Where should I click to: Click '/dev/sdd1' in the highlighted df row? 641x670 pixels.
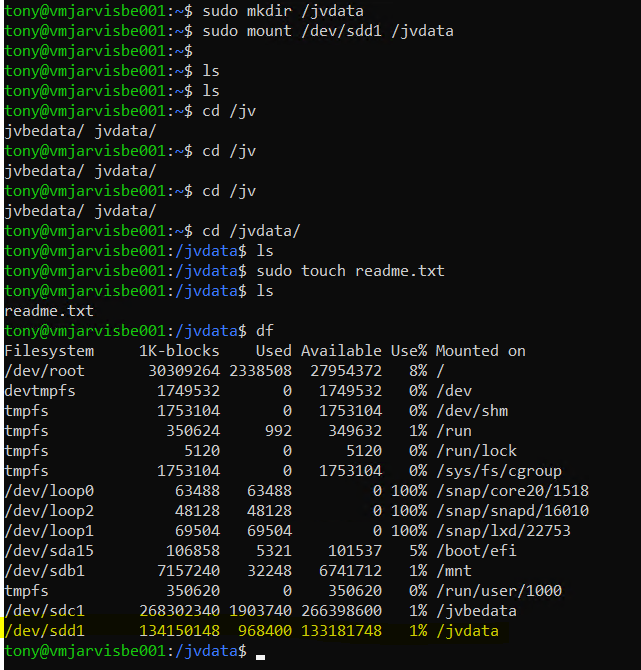click(44, 631)
